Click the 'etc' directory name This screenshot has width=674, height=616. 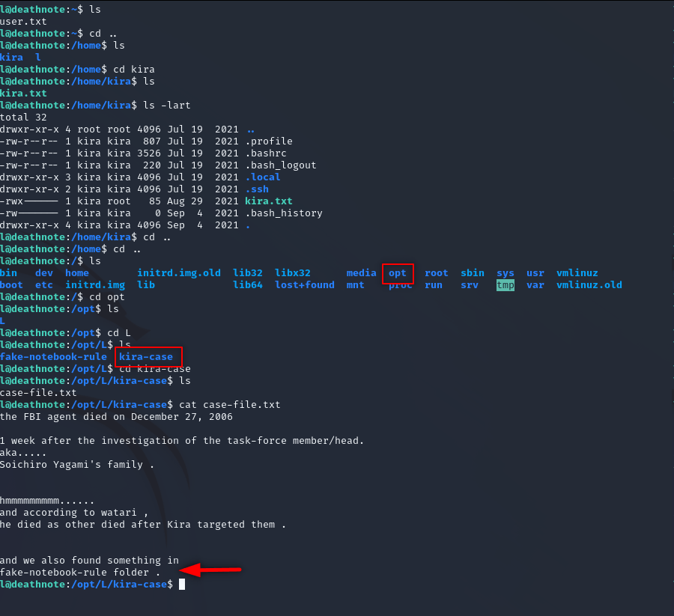pyautogui.click(x=44, y=285)
